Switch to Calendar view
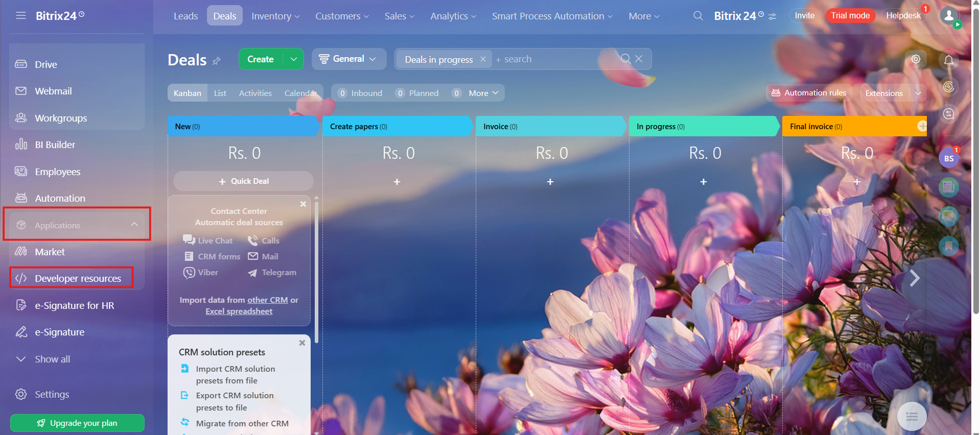 pos(300,93)
